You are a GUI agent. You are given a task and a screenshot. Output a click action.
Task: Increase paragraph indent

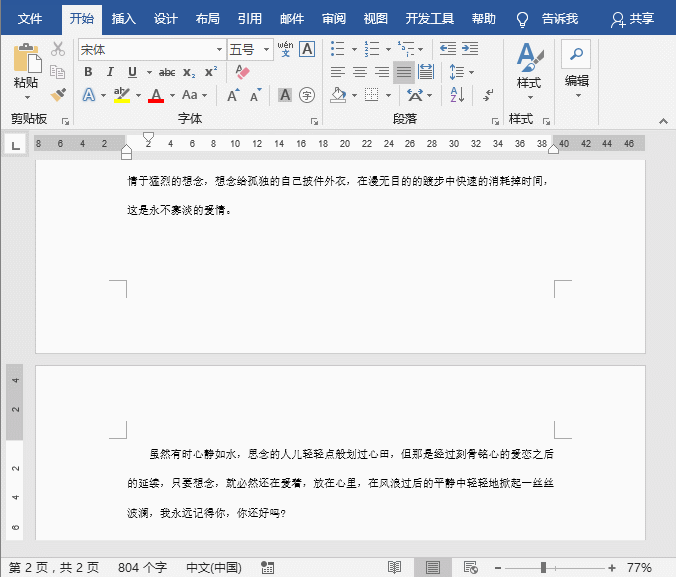(x=470, y=49)
